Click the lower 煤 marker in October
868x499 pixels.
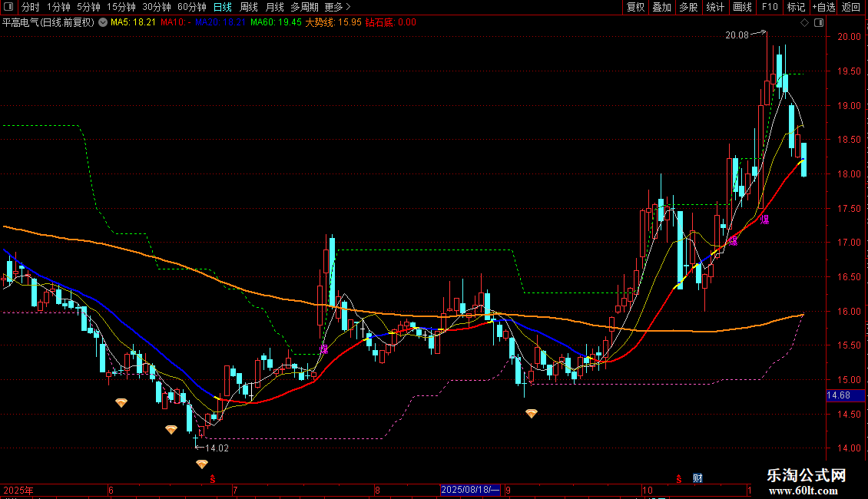(734, 240)
